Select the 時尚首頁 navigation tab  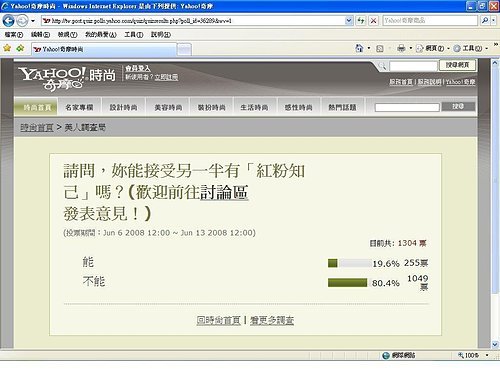pos(36,107)
